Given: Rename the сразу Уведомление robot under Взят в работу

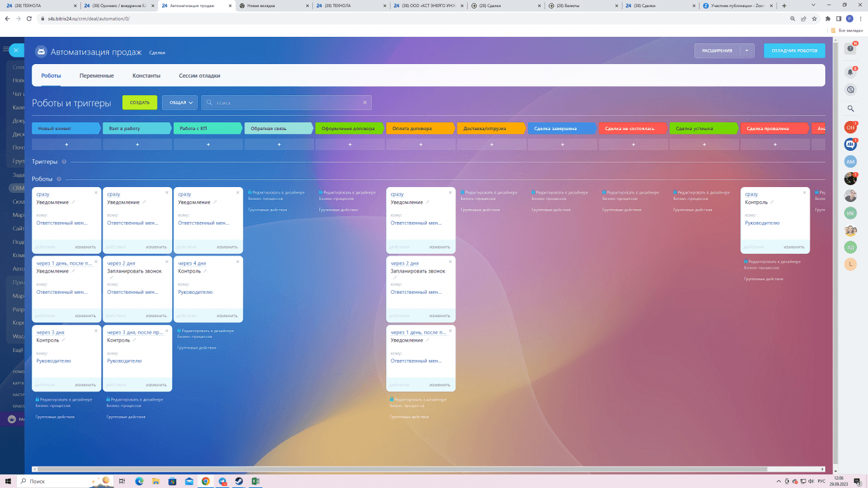Looking at the screenshot, I should pos(144,203).
